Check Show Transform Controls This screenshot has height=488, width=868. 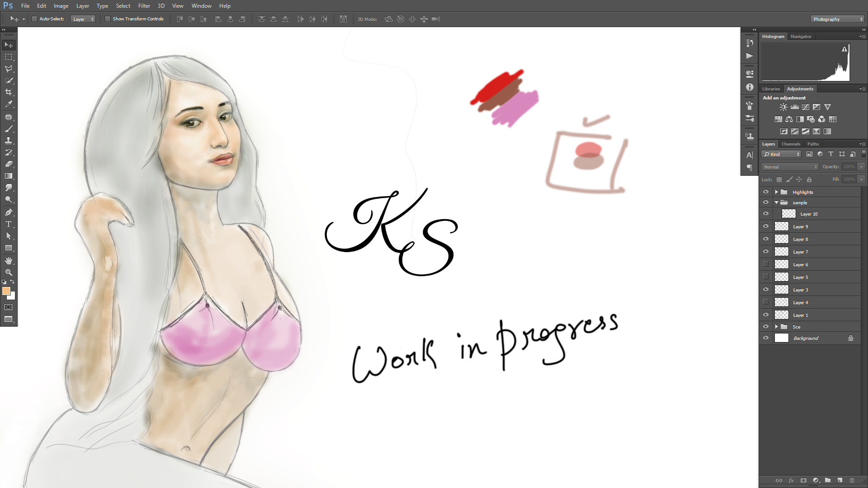point(108,19)
